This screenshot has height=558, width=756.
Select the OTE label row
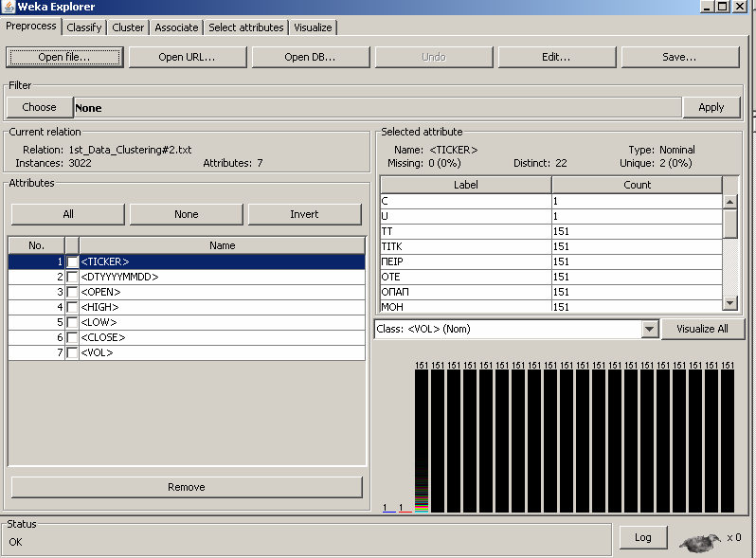click(x=551, y=277)
